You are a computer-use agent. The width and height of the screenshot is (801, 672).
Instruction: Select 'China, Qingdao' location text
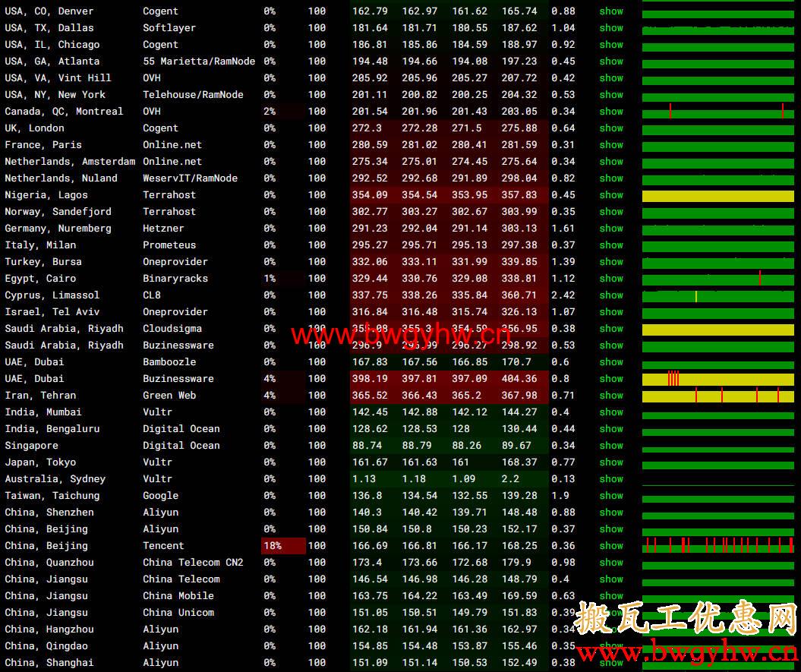pos(46,645)
